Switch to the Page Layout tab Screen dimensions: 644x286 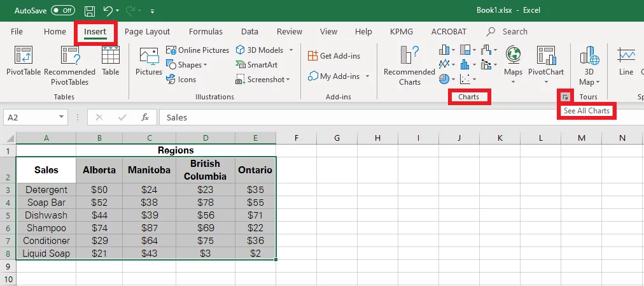click(147, 31)
